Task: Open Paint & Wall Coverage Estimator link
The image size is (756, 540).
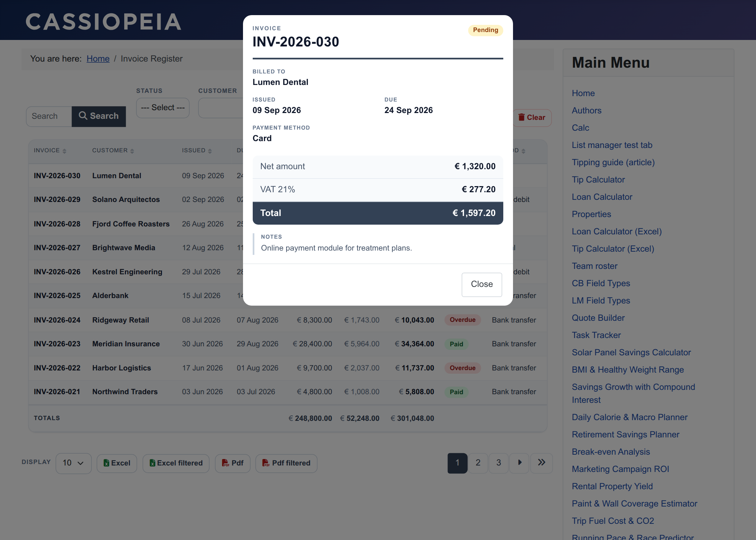Action: coord(635,504)
